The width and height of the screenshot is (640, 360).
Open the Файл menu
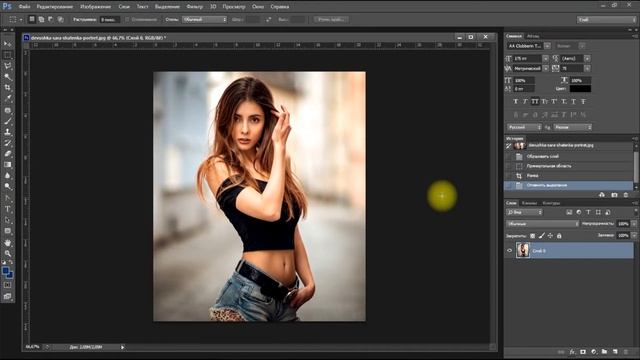(x=24, y=7)
